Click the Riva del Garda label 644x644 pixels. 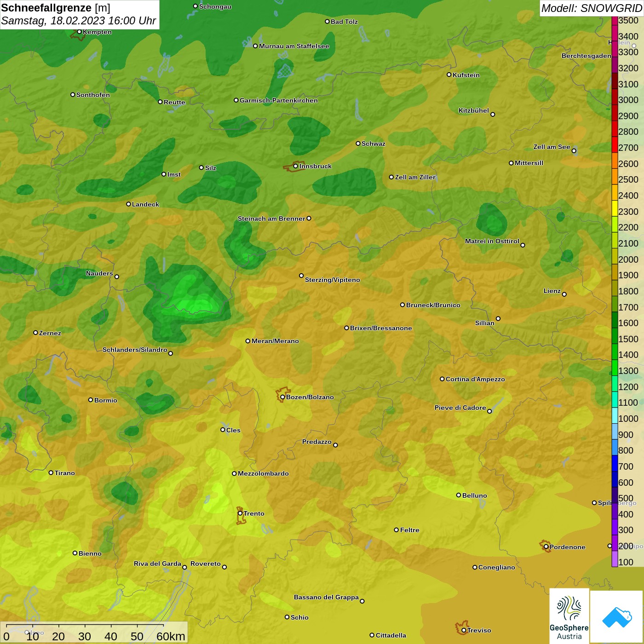[x=157, y=563]
